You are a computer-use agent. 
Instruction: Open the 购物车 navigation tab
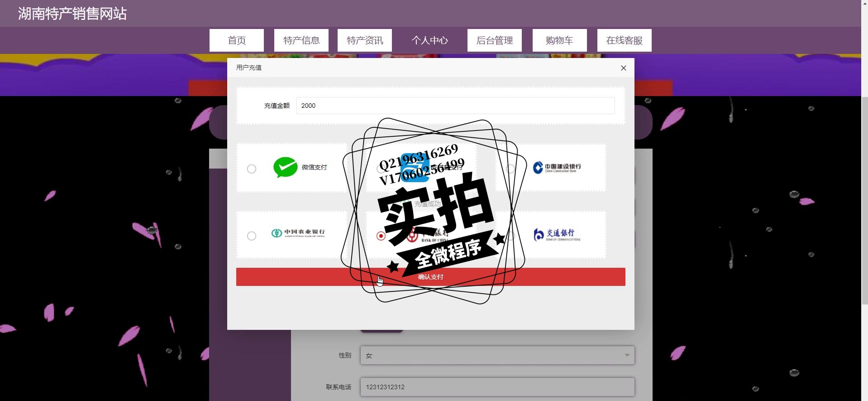point(560,40)
